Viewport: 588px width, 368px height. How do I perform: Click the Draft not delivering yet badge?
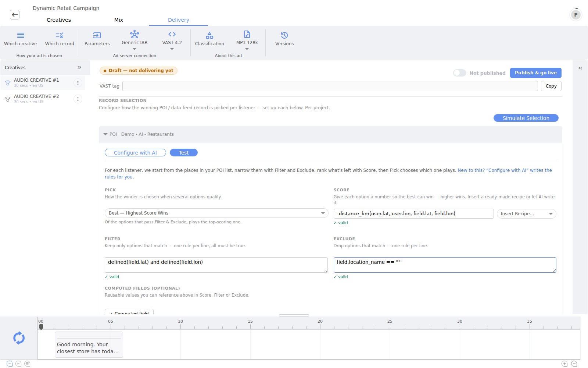pos(139,71)
